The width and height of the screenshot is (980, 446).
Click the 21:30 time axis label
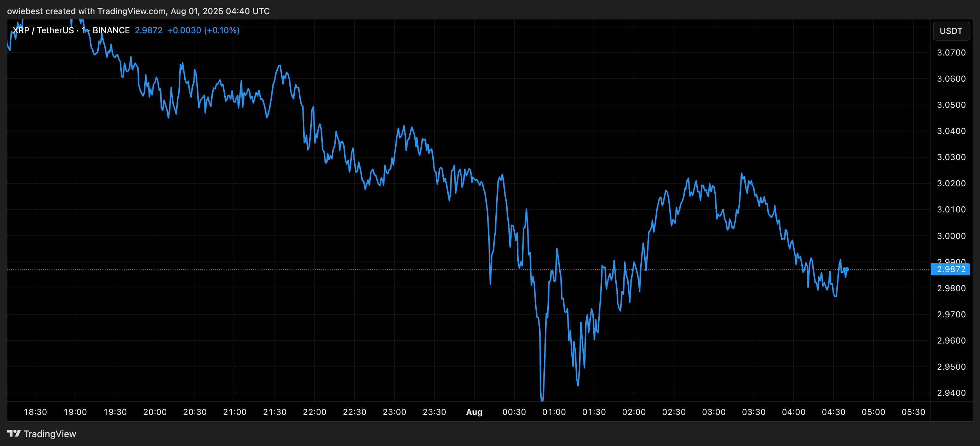pos(275,412)
